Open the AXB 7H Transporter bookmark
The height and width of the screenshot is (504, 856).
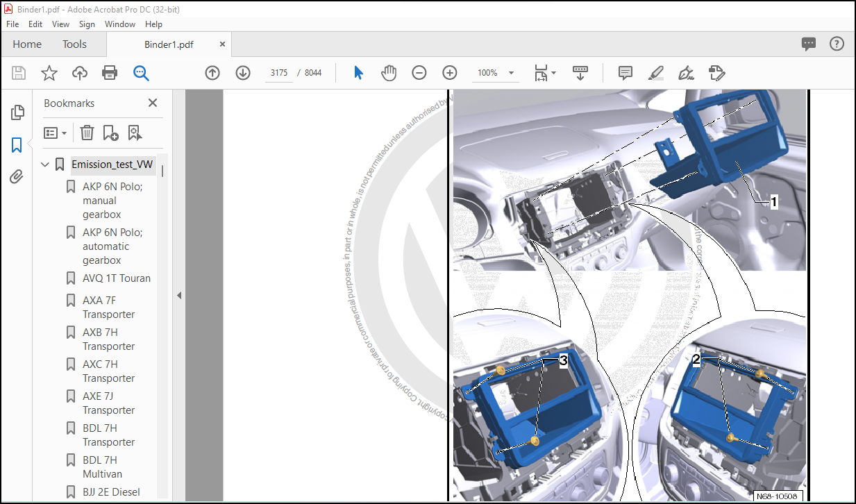(108, 339)
